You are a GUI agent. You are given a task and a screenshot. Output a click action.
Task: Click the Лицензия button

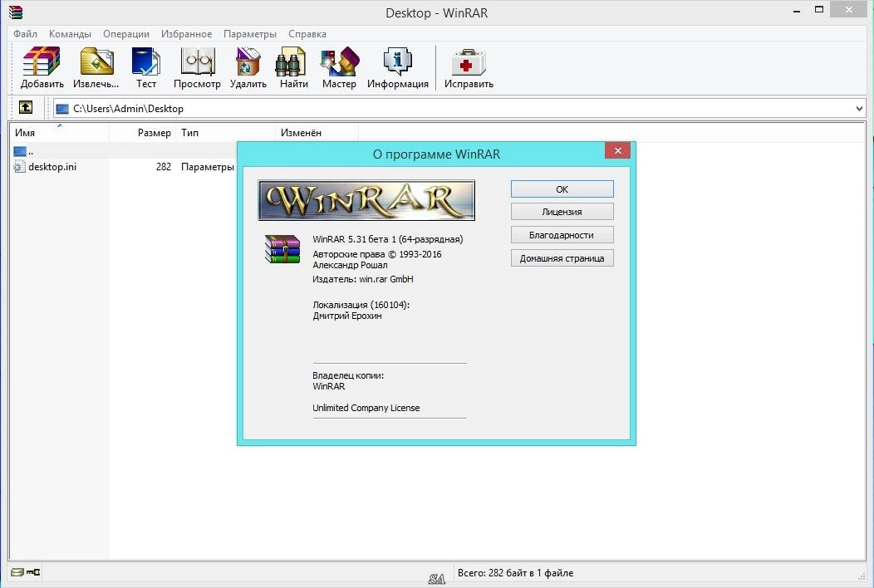point(562,212)
